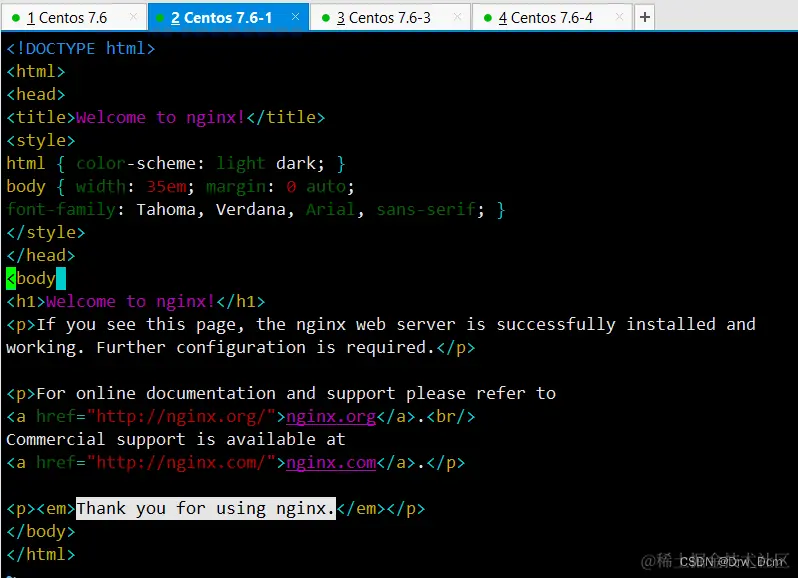Click 'For online documentation and support' line

281,393
